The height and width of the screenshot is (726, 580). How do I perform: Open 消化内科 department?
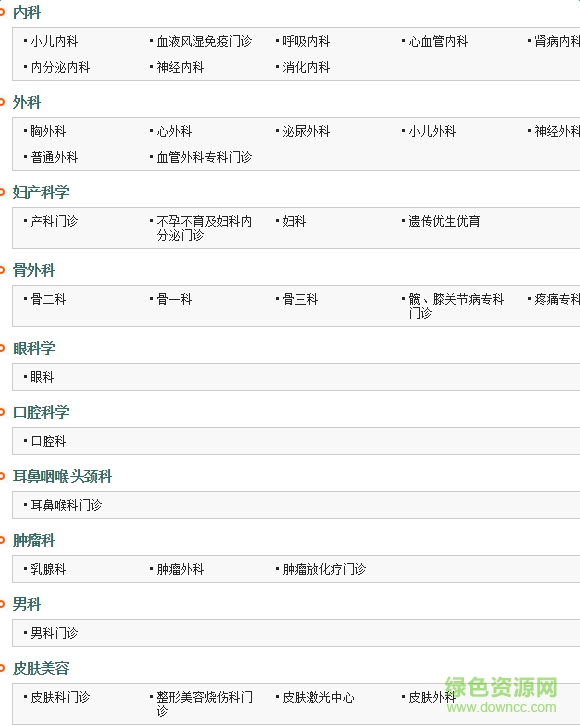[306, 68]
